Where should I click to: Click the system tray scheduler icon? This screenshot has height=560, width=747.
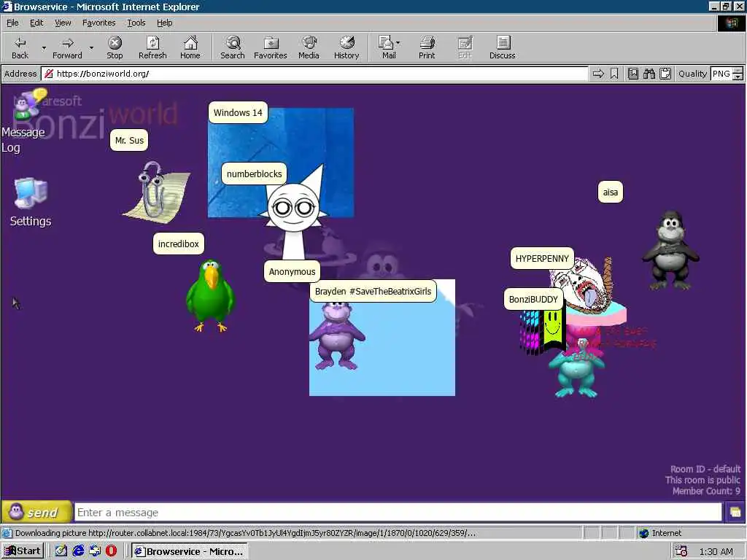(681, 551)
